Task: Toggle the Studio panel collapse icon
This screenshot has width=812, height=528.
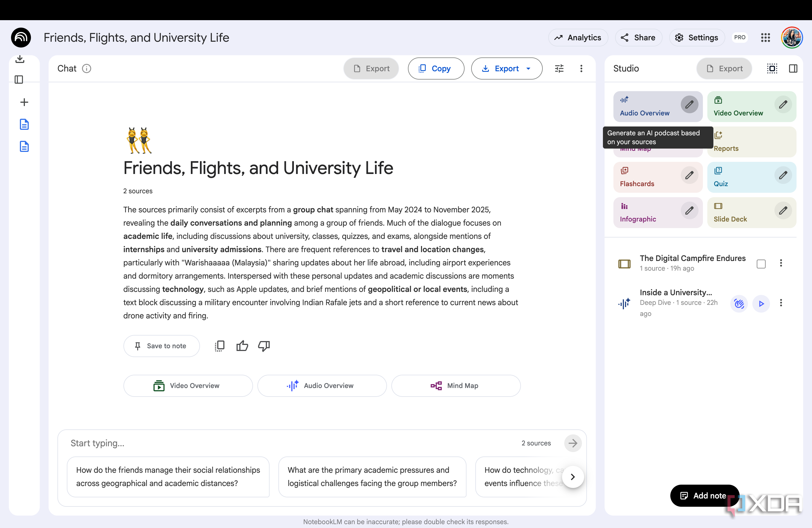Action: [x=793, y=68]
